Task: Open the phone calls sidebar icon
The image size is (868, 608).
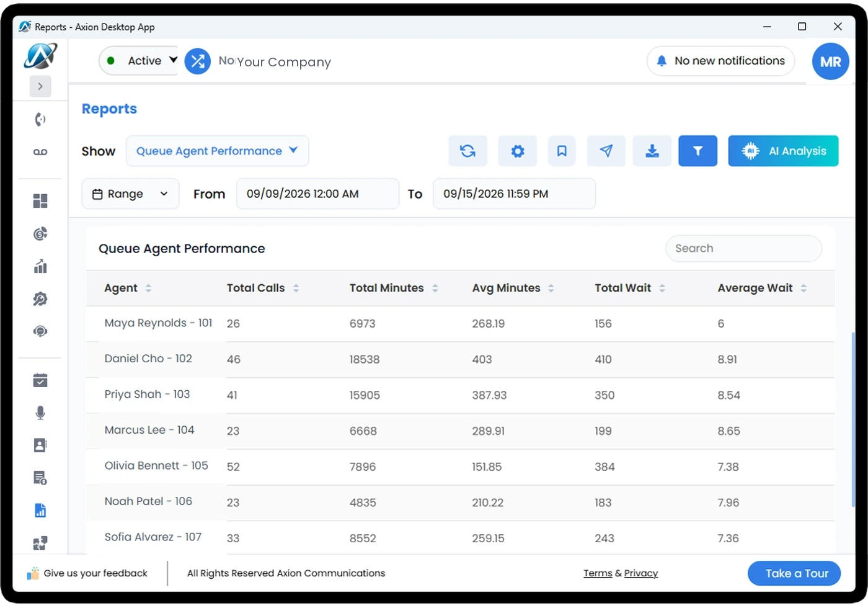Action: (x=40, y=119)
